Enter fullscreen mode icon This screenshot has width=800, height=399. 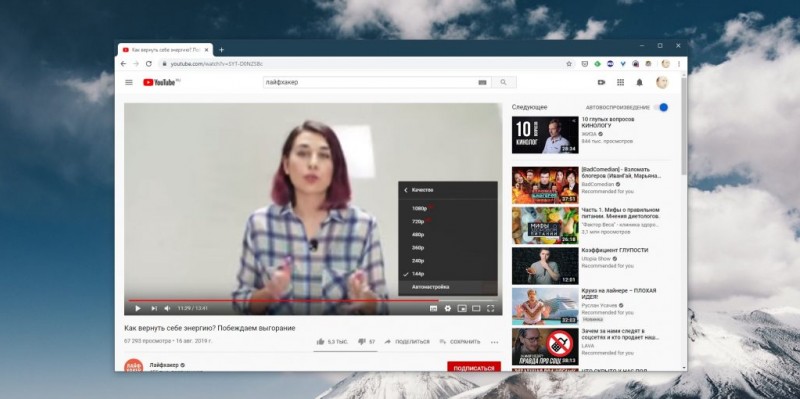(490, 308)
